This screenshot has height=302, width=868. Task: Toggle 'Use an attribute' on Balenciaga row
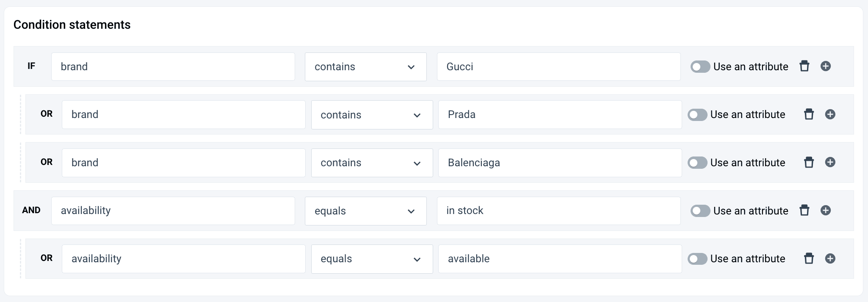point(697,163)
